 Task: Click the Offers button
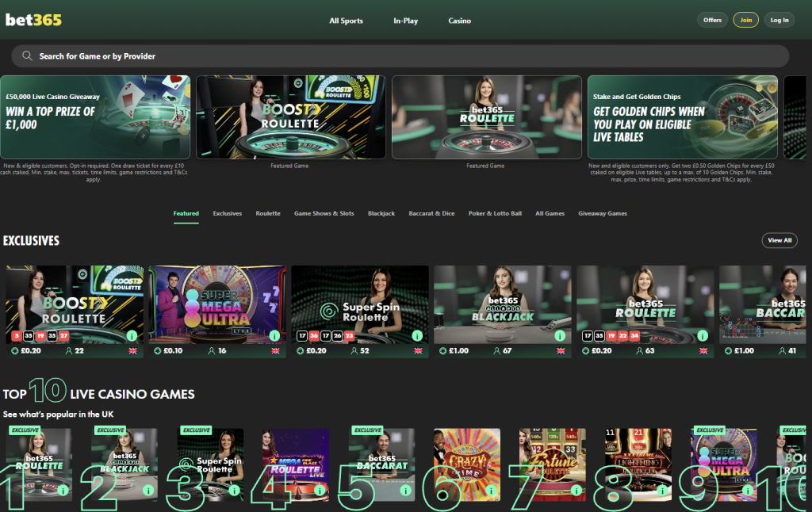point(713,20)
